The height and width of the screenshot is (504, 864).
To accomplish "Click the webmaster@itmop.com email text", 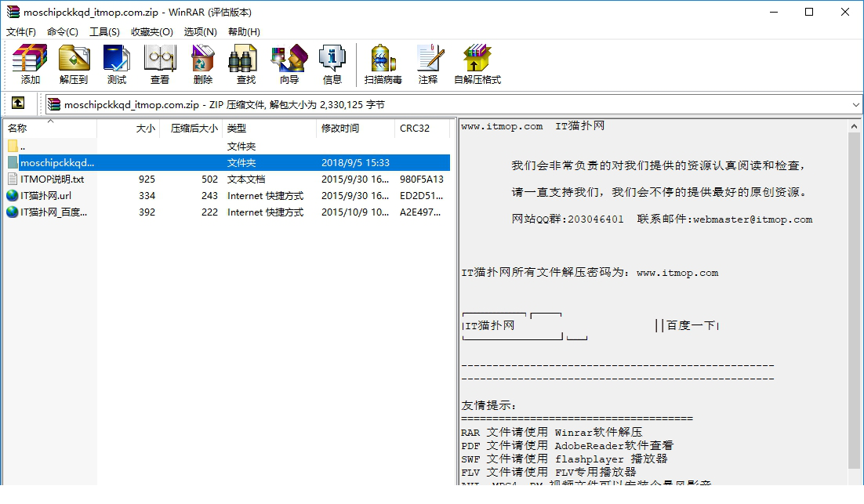I will pyautogui.click(x=753, y=219).
